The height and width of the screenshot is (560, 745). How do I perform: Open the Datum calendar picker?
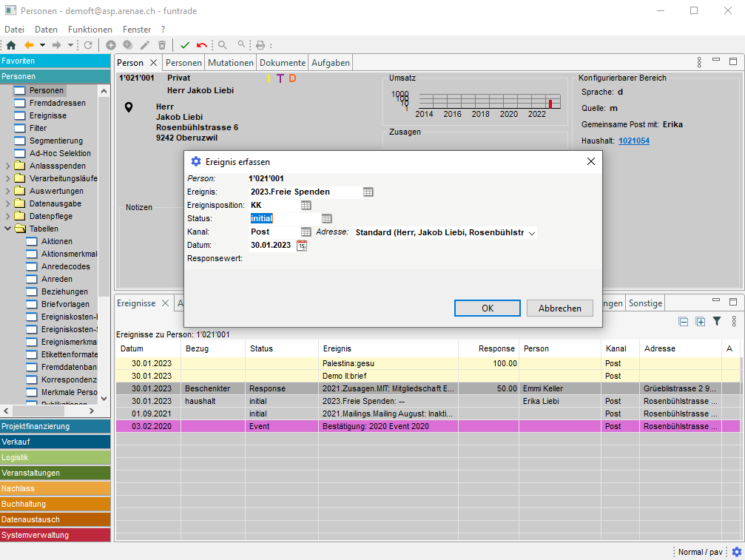tap(302, 246)
